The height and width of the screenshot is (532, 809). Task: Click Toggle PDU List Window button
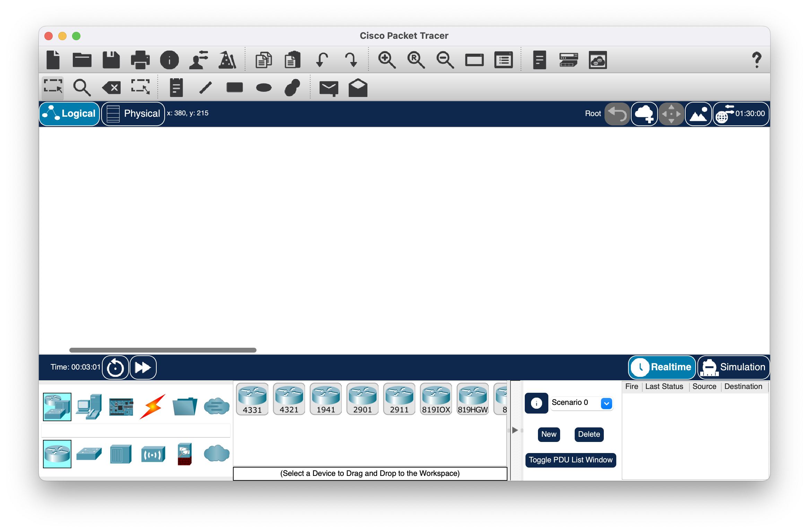[571, 460]
